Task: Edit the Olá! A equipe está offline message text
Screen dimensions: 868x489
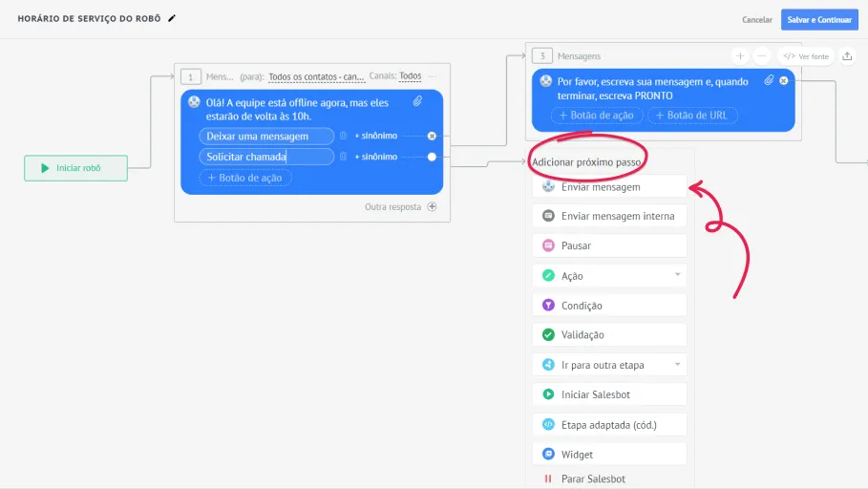Action: [x=297, y=110]
